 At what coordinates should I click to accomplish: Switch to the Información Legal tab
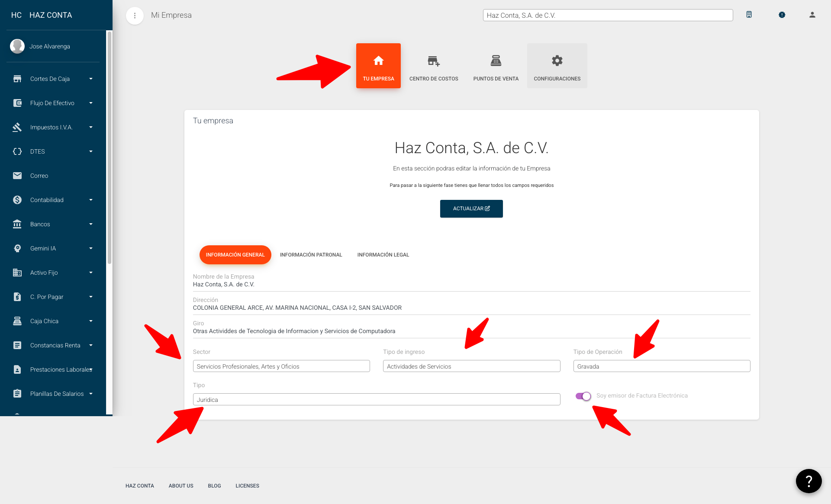coord(383,255)
